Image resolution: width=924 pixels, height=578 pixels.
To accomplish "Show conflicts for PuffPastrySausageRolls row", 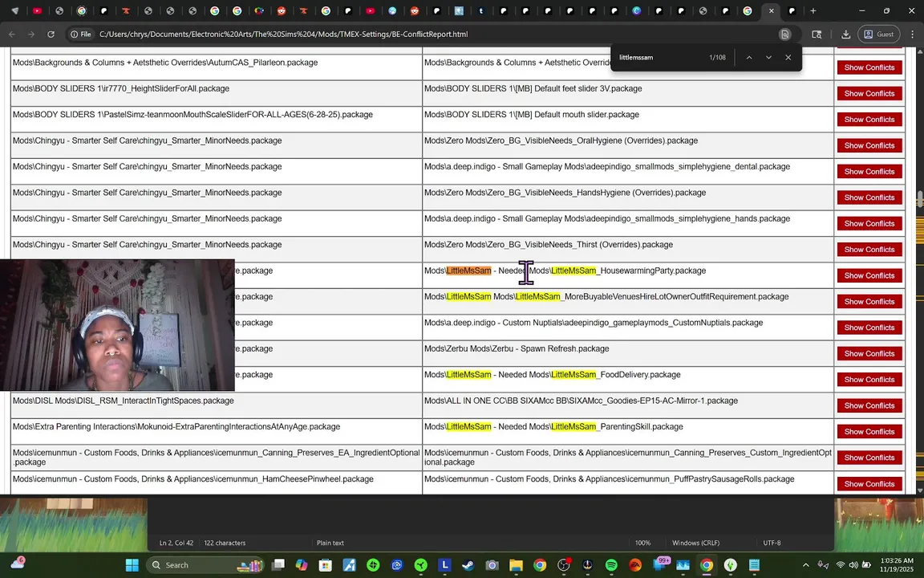I will 869,483.
